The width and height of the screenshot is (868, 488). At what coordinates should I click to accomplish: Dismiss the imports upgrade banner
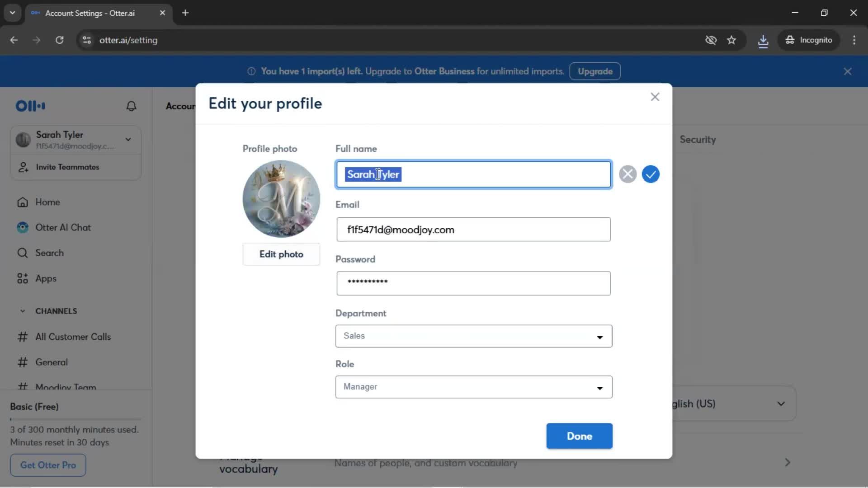848,71
